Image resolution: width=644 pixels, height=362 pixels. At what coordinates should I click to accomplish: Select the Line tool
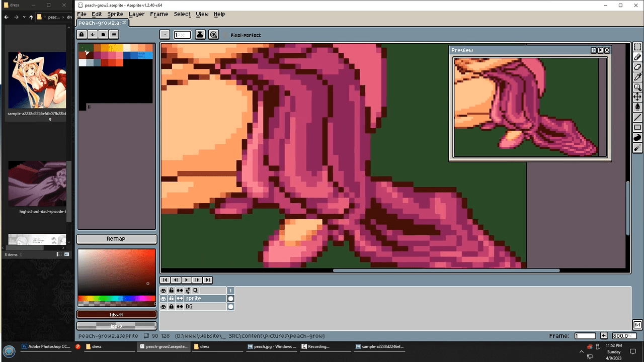tap(637, 117)
